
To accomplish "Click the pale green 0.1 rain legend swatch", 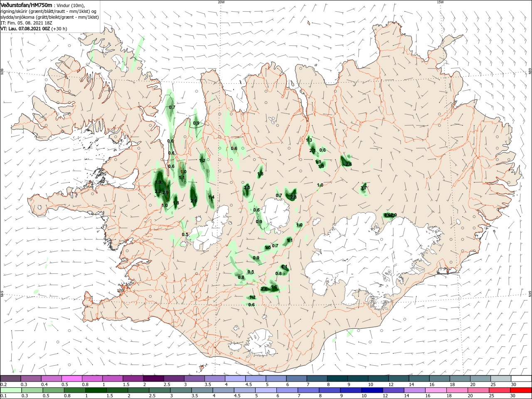I will point(11,390).
